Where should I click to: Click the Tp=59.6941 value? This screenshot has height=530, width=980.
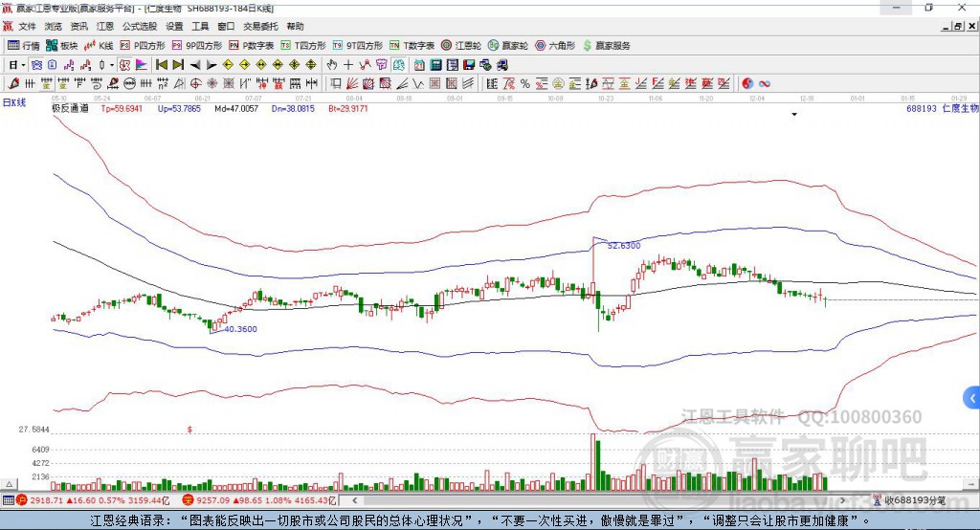(x=122, y=108)
